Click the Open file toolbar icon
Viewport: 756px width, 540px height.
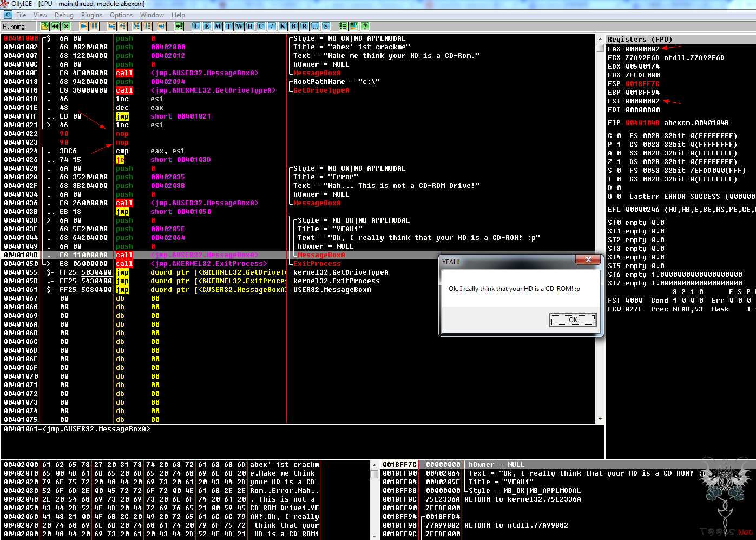(44, 26)
